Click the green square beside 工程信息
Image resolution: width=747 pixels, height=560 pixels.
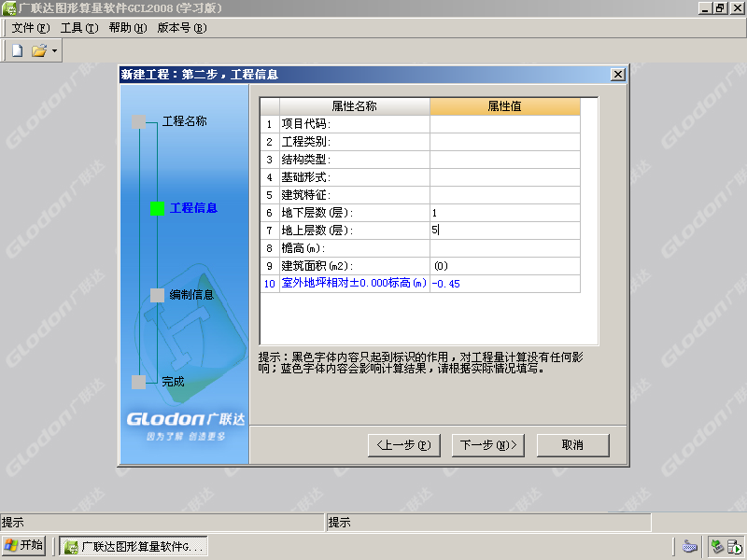157,208
